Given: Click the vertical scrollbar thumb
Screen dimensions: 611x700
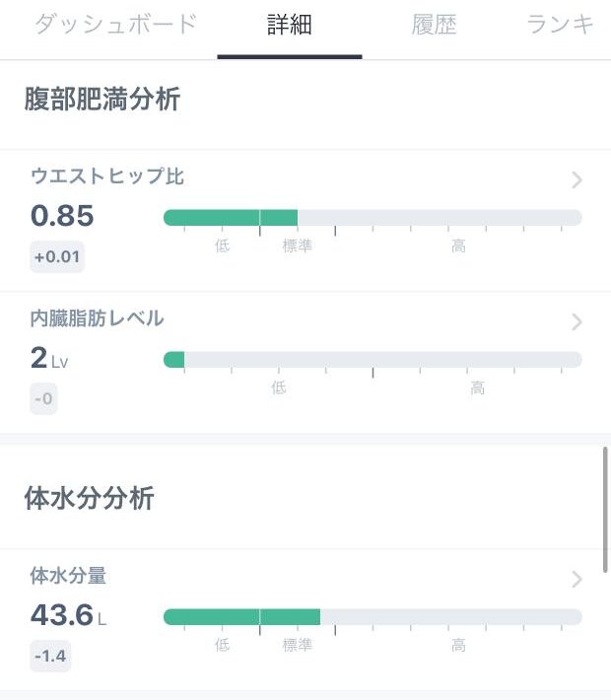Looking at the screenshot, I should pos(605,510).
